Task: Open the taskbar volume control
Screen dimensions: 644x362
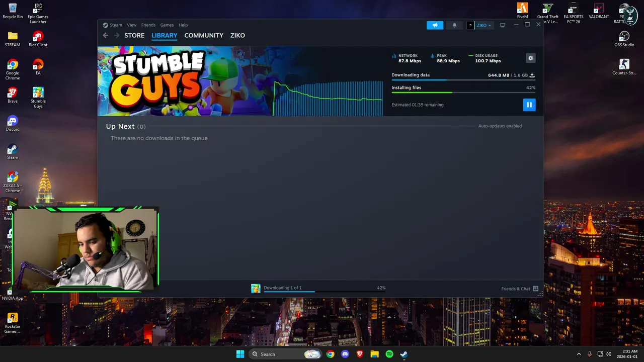Action: (x=608, y=354)
